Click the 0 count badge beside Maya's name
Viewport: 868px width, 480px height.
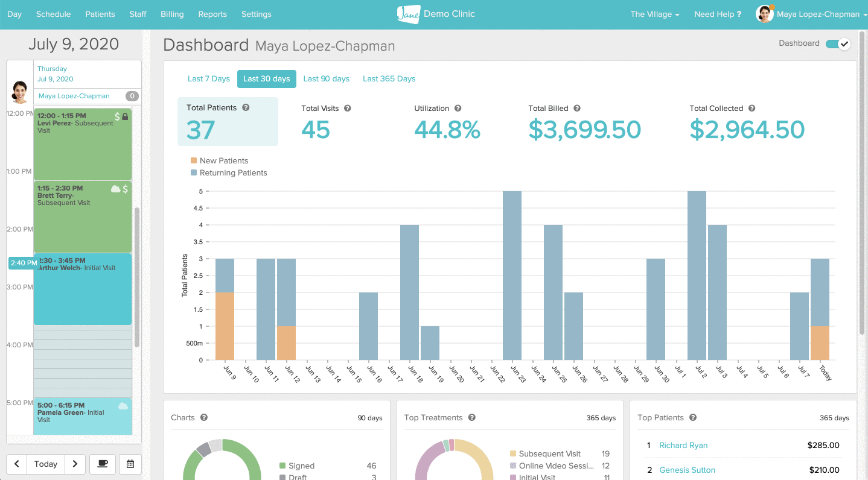coord(132,96)
